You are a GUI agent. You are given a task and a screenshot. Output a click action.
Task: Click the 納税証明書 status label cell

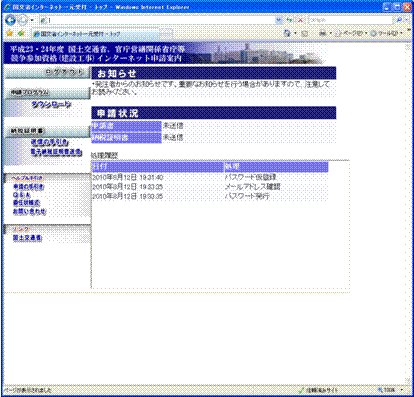(126, 138)
